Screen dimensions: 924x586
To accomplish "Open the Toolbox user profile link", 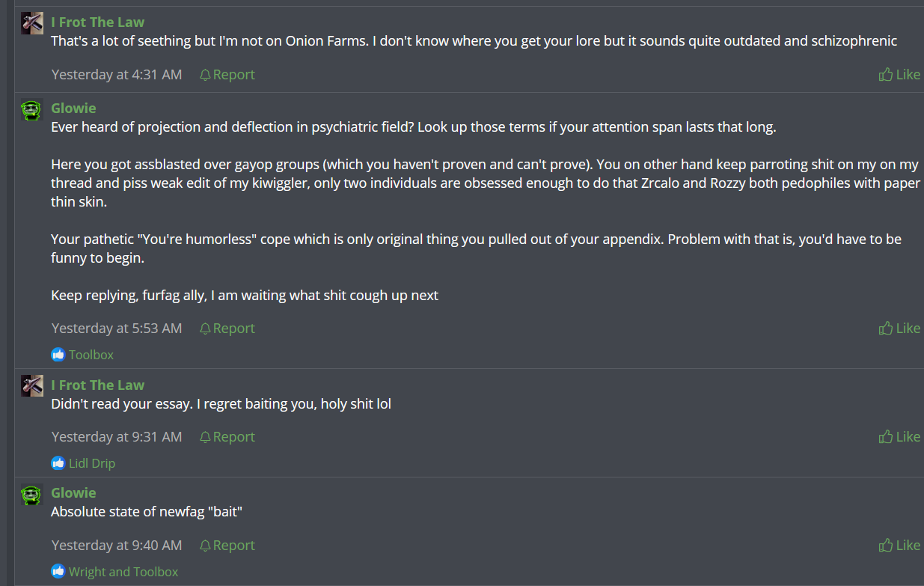I will coord(91,355).
